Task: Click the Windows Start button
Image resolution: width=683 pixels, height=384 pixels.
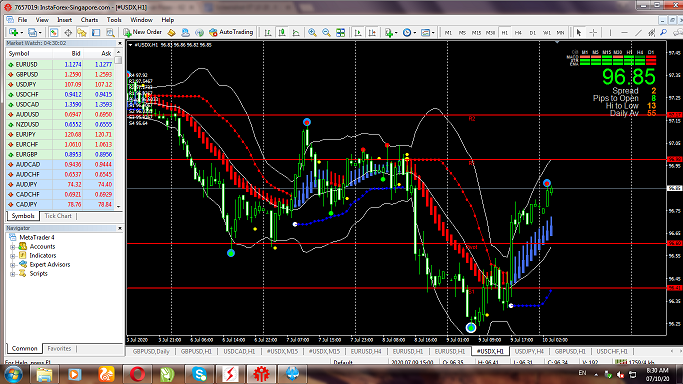Action: click(x=13, y=374)
